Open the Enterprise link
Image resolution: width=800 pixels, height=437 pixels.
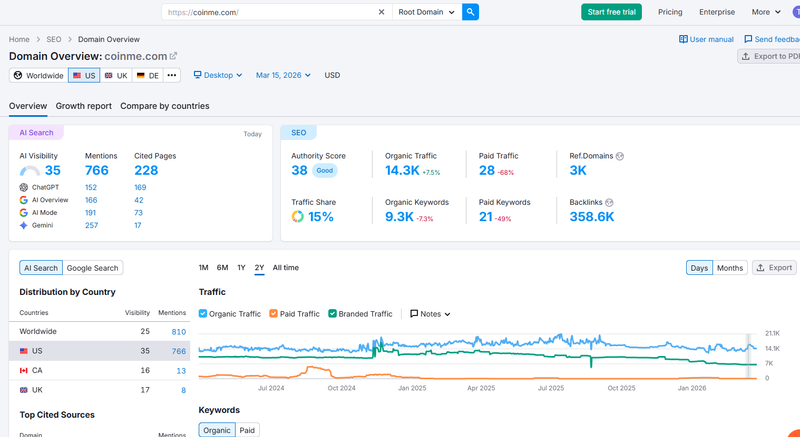click(717, 12)
